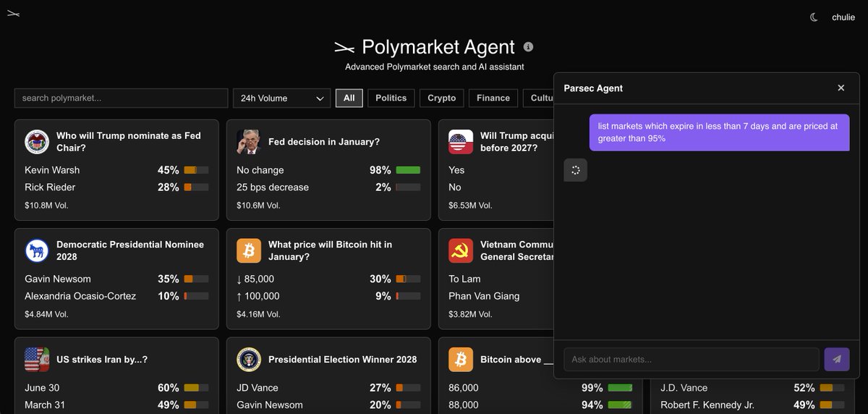Screen dimensions: 868x414
Task: Click the US-Iran flags market icon
Action: tap(36, 359)
